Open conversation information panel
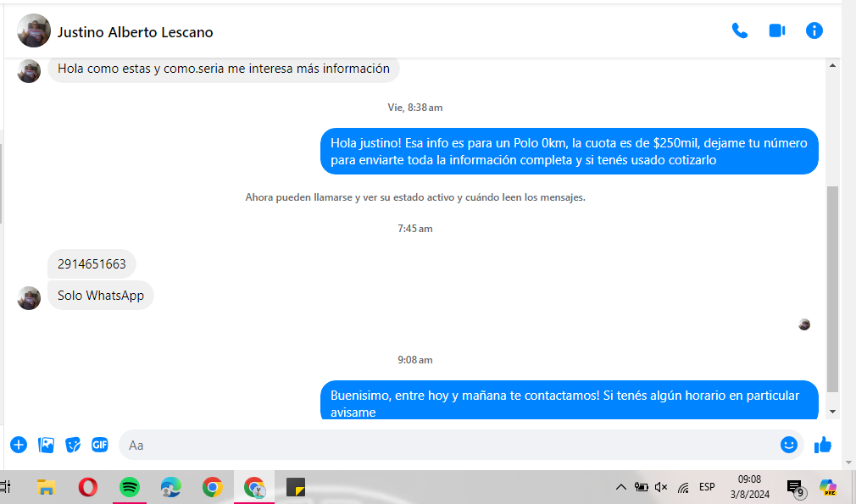The image size is (856, 504). (x=814, y=31)
